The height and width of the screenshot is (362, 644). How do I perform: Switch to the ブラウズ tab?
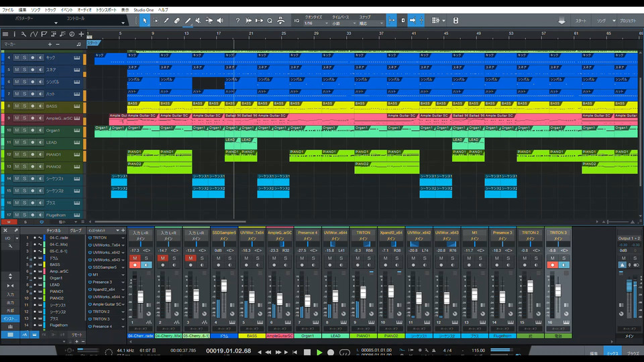point(632,352)
